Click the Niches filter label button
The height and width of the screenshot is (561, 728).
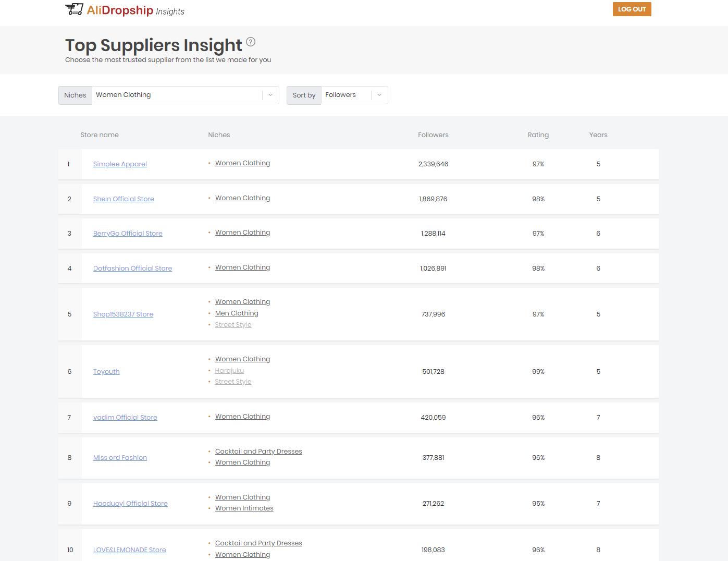[75, 95]
